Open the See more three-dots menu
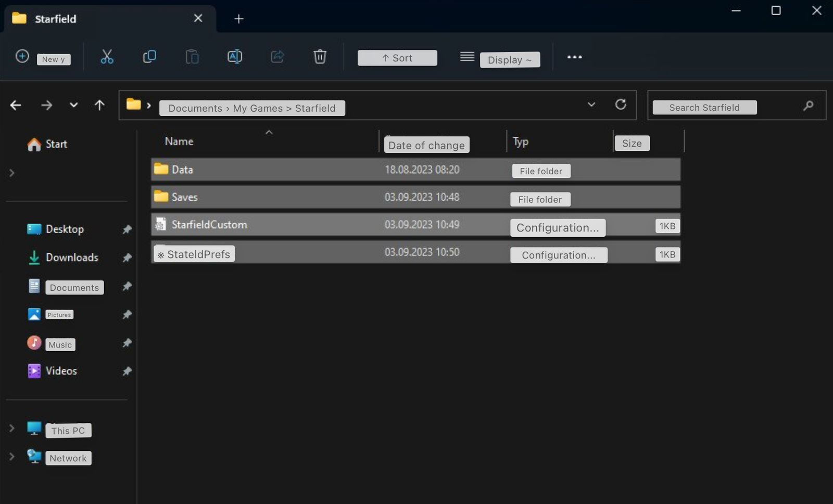The width and height of the screenshot is (833, 504). (x=574, y=57)
